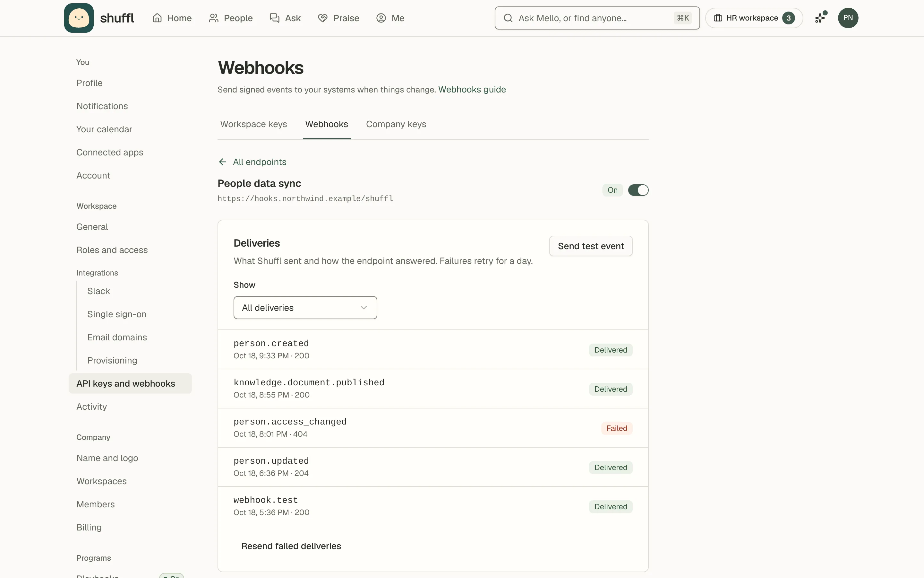Open the sparkle notifications icon
This screenshot has height=578, width=924.
coord(820,18)
